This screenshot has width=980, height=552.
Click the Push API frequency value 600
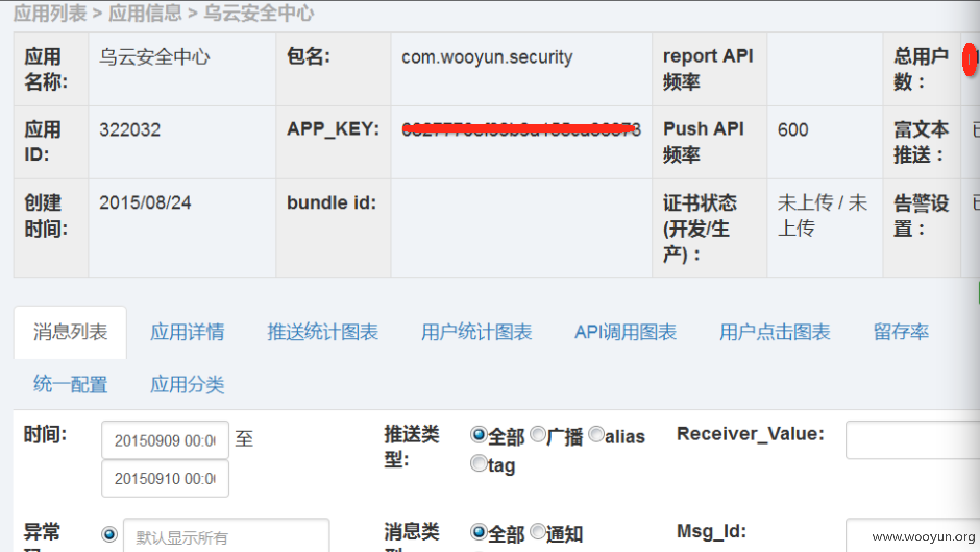click(793, 129)
